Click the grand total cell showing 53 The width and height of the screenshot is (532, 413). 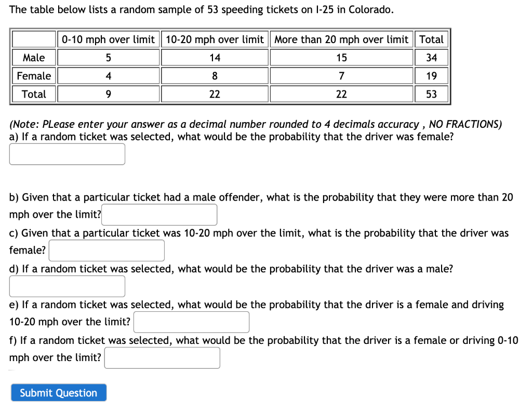431,94
